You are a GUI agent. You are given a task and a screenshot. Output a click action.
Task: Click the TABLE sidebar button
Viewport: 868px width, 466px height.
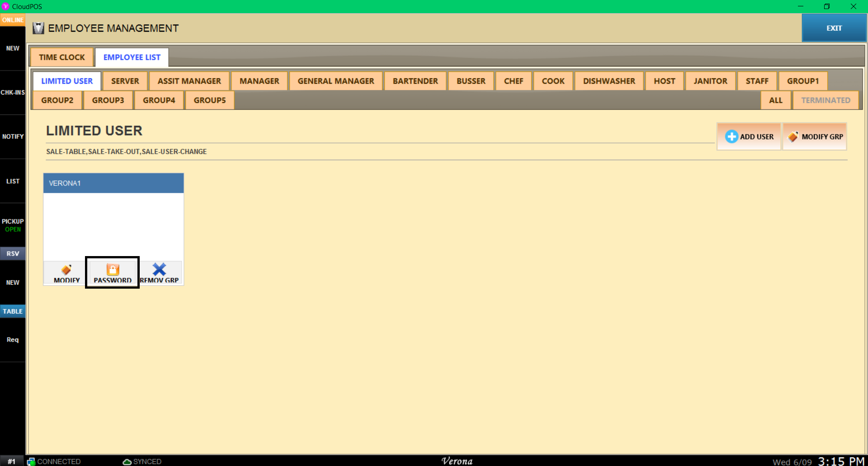click(x=13, y=311)
